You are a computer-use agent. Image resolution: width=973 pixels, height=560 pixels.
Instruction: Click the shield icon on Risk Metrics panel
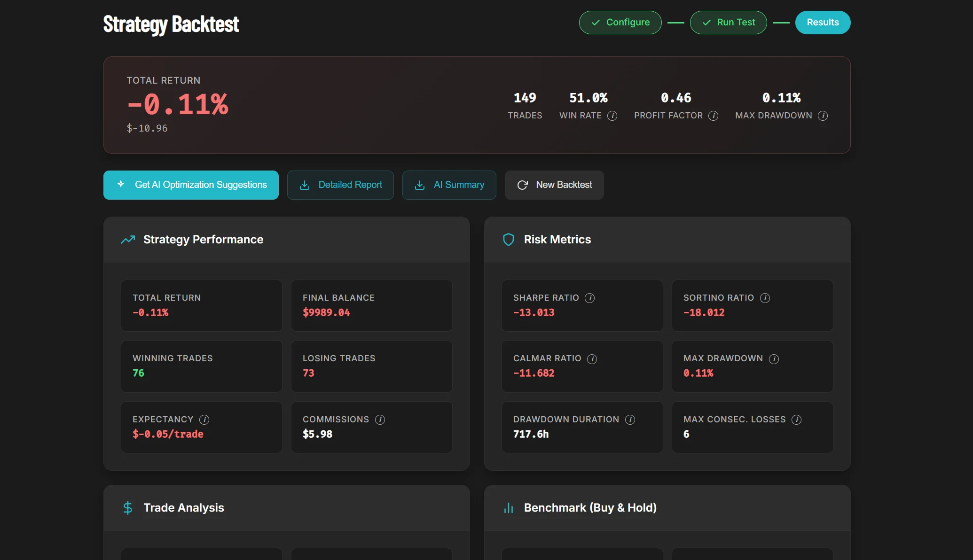click(508, 240)
